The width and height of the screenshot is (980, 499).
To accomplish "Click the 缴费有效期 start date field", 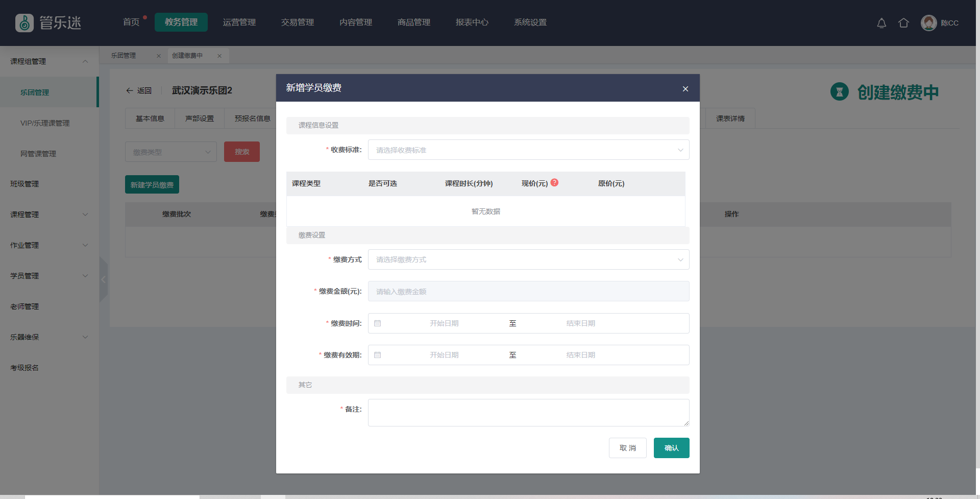I will (444, 355).
